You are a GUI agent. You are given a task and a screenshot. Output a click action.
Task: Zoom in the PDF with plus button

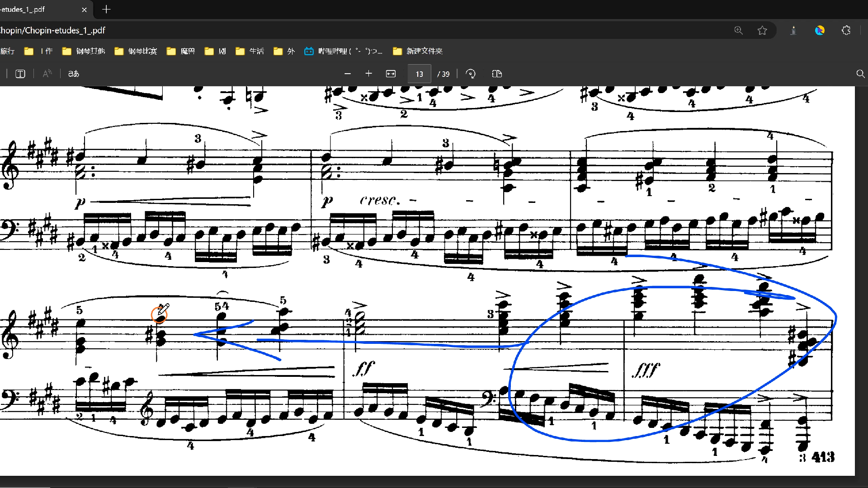pos(368,74)
